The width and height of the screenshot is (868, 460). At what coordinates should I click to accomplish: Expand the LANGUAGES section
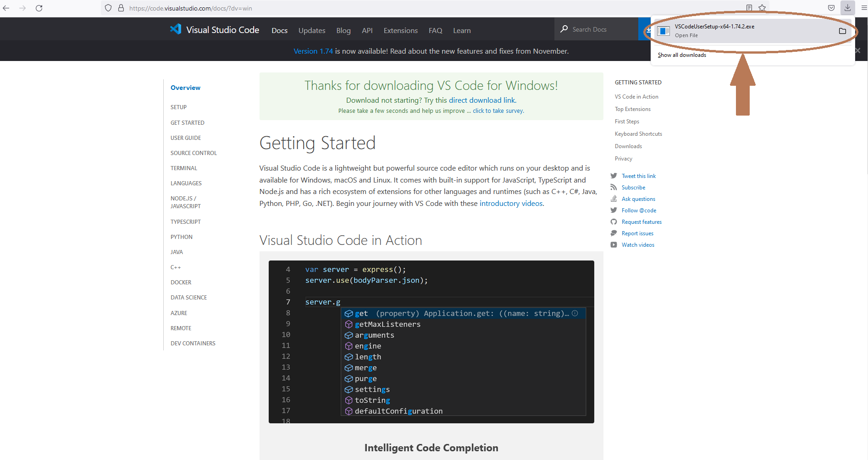pyautogui.click(x=186, y=183)
